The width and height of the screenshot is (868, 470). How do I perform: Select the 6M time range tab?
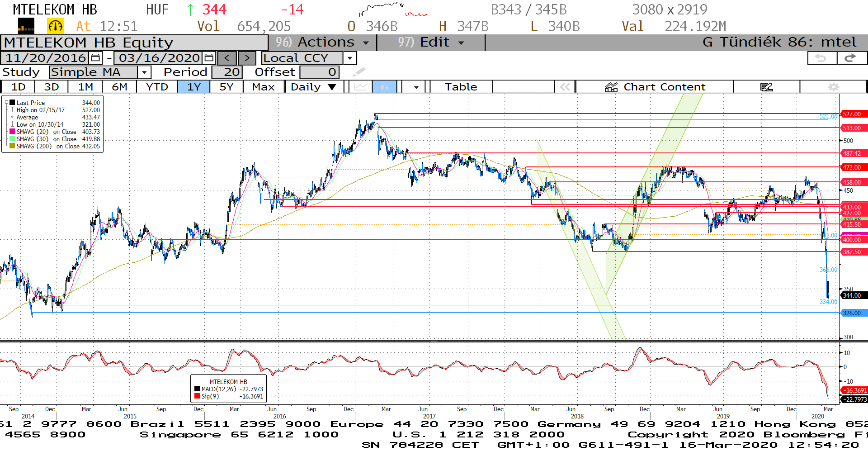(119, 87)
